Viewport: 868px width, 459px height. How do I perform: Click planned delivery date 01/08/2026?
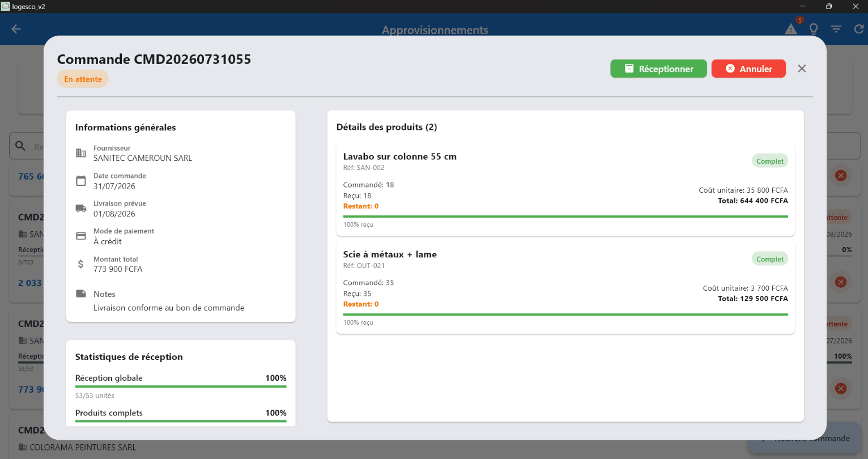(114, 214)
